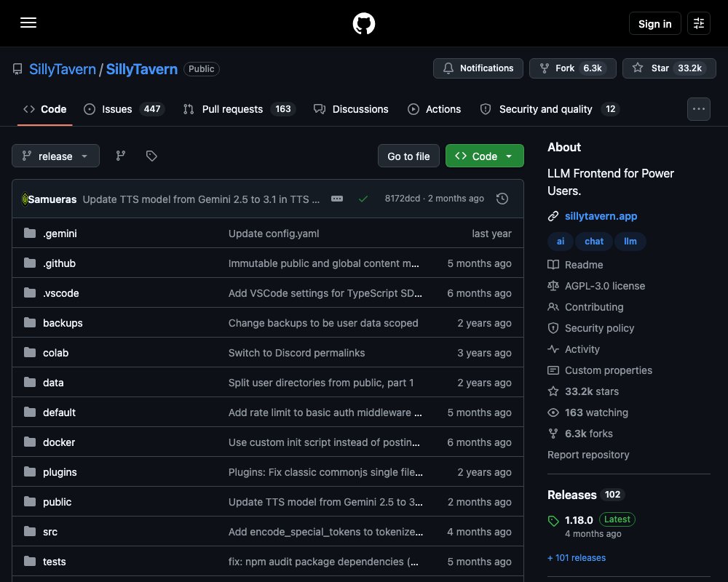The height and width of the screenshot is (582, 728).
Task: Click the fork icon in Fork button
Action: [544, 68]
